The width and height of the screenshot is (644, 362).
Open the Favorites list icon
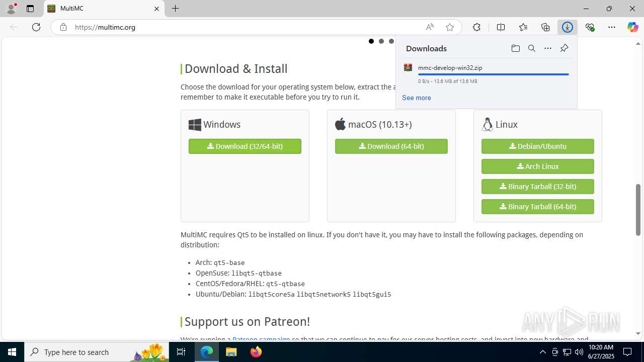pyautogui.click(x=523, y=27)
